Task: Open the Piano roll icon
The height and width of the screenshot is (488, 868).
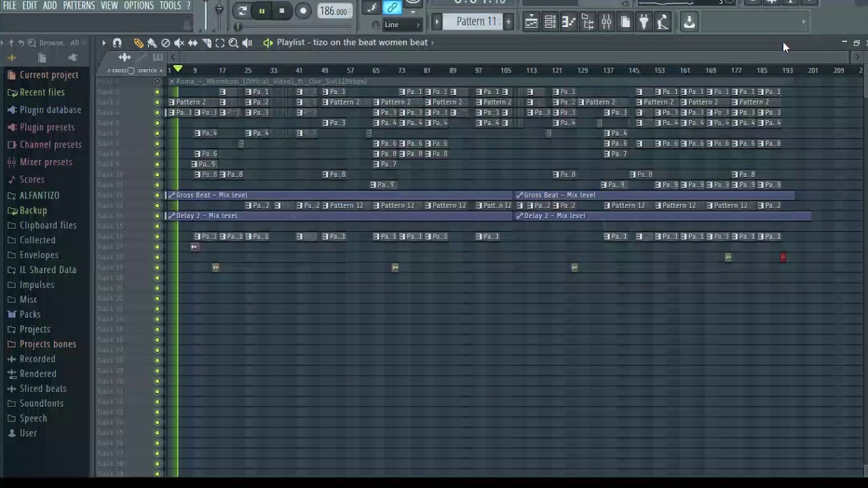Action: (568, 22)
